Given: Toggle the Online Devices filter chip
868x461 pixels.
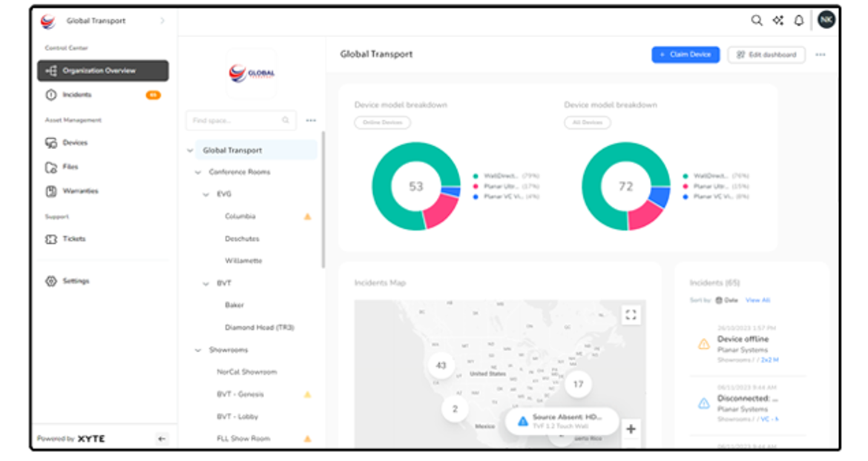Looking at the screenshot, I should 382,122.
